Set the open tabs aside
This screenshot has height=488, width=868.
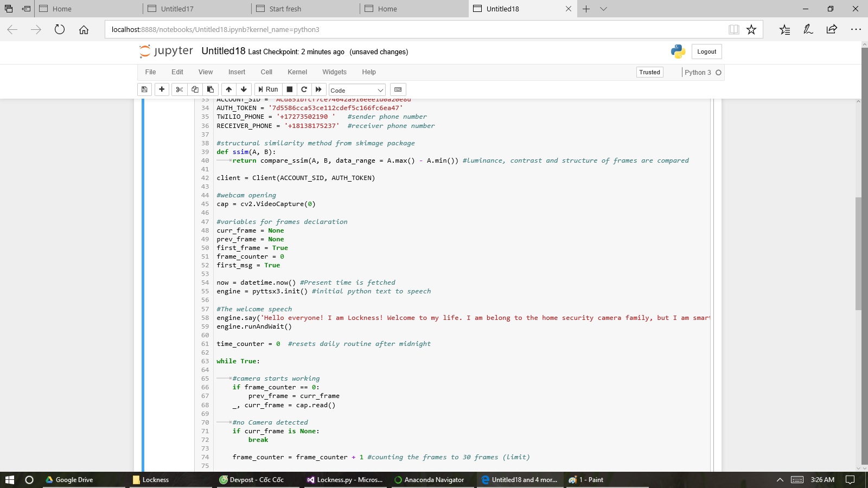pos(26,9)
